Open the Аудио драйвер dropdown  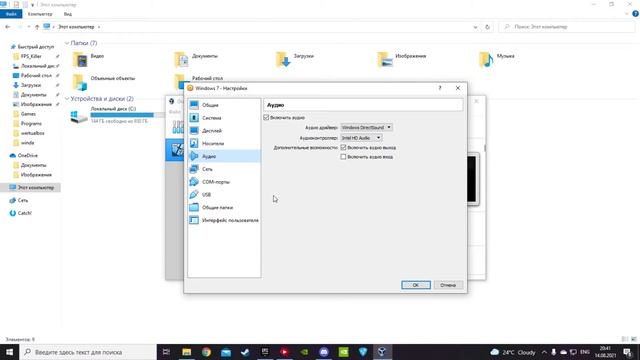(x=367, y=127)
